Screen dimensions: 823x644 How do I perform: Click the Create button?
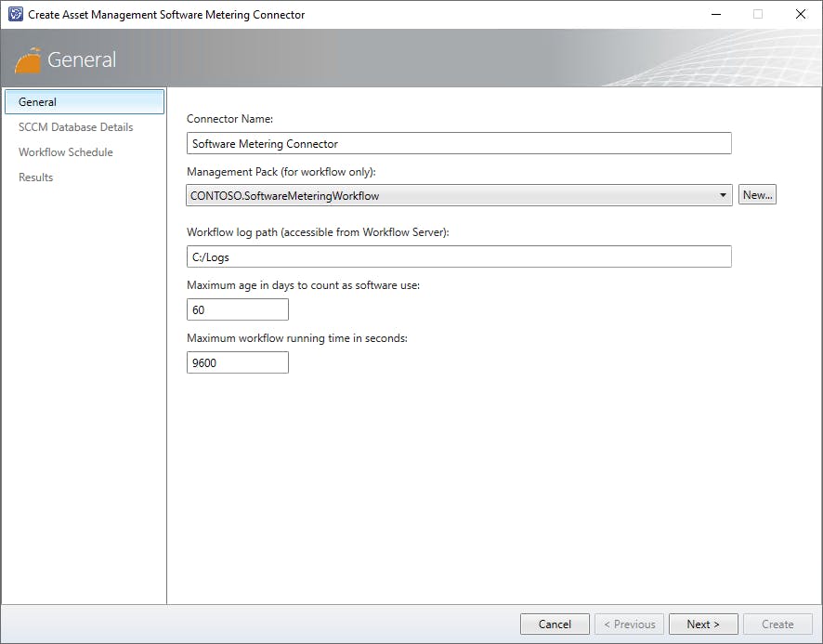coord(777,624)
